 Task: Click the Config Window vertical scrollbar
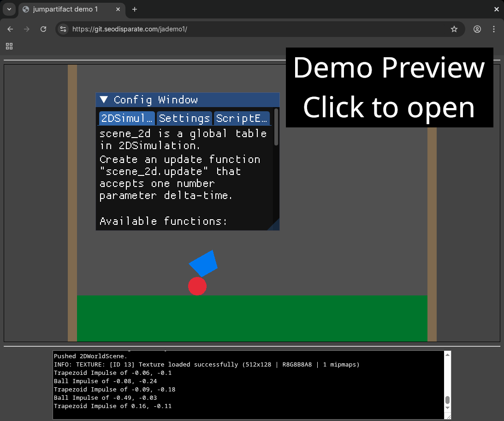(276, 127)
